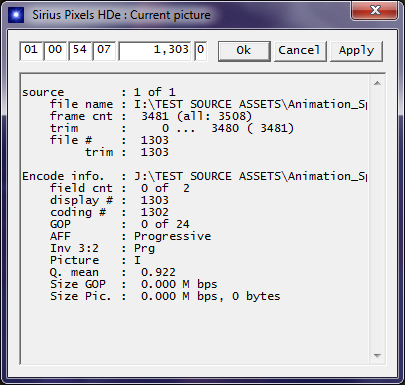
Task: Click the seconds field showing 54
Action: pos(80,51)
